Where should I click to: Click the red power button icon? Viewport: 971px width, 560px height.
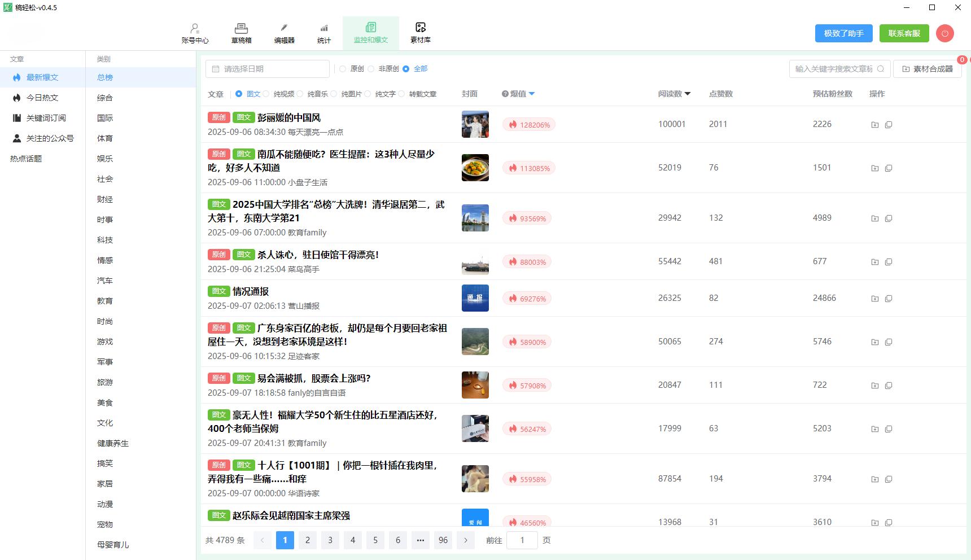(x=944, y=33)
